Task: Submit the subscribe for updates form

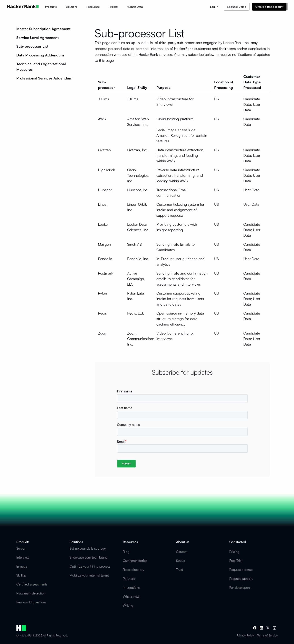Action: coord(126,463)
